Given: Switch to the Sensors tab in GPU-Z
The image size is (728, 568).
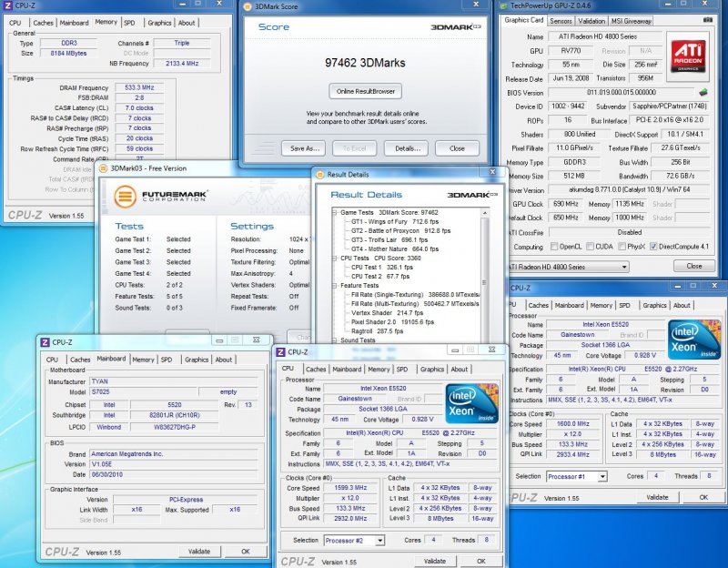Looking at the screenshot, I should click(561, 21).
